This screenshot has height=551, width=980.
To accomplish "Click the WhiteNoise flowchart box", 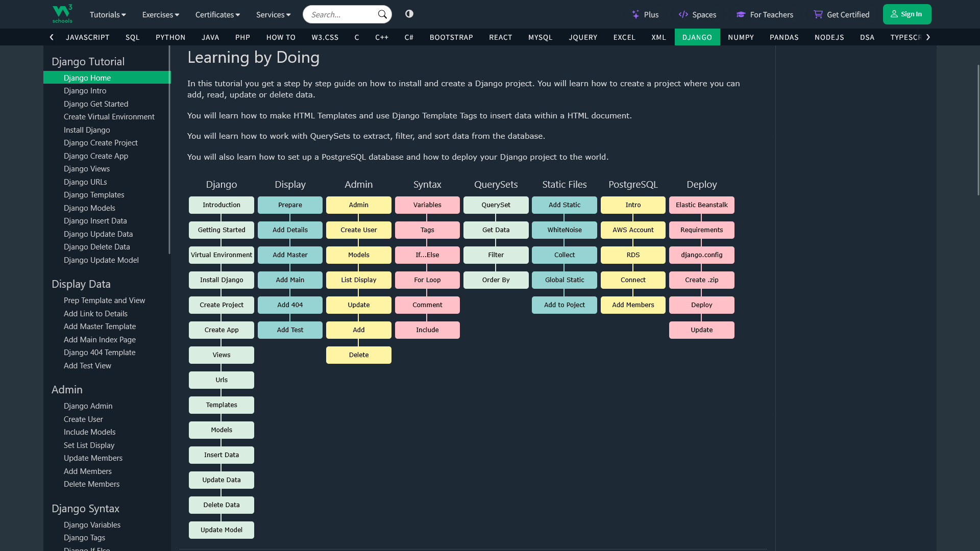I will click(565, 230).
